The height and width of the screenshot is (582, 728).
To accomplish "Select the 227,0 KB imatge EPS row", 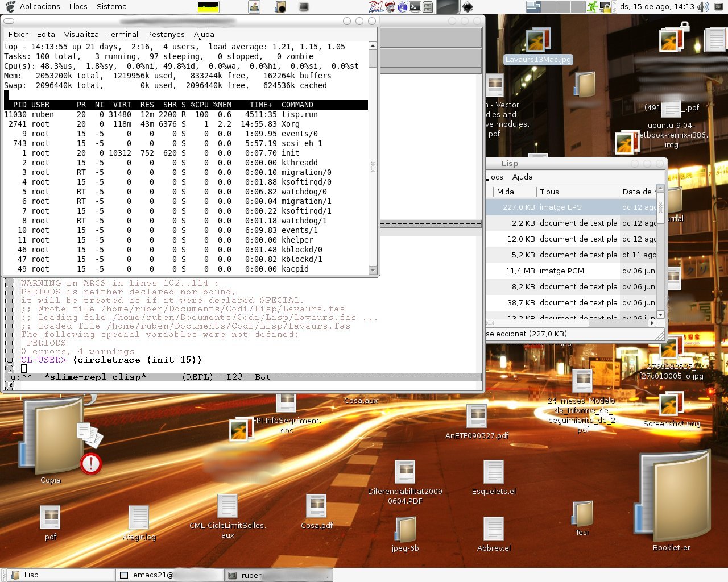I will pos(571,207).
